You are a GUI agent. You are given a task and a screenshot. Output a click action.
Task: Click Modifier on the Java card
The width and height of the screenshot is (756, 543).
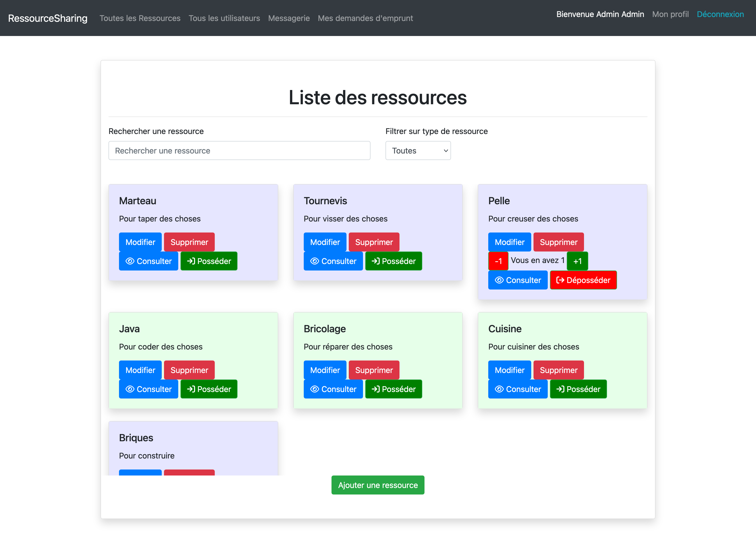[x=140, y=370]
